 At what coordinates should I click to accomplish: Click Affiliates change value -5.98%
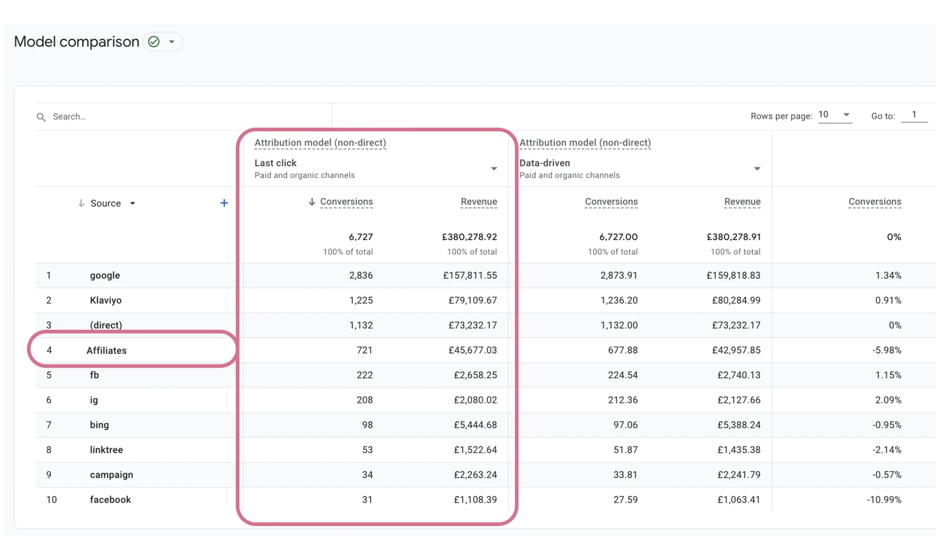pyautogui.click(x=887, y=350)
